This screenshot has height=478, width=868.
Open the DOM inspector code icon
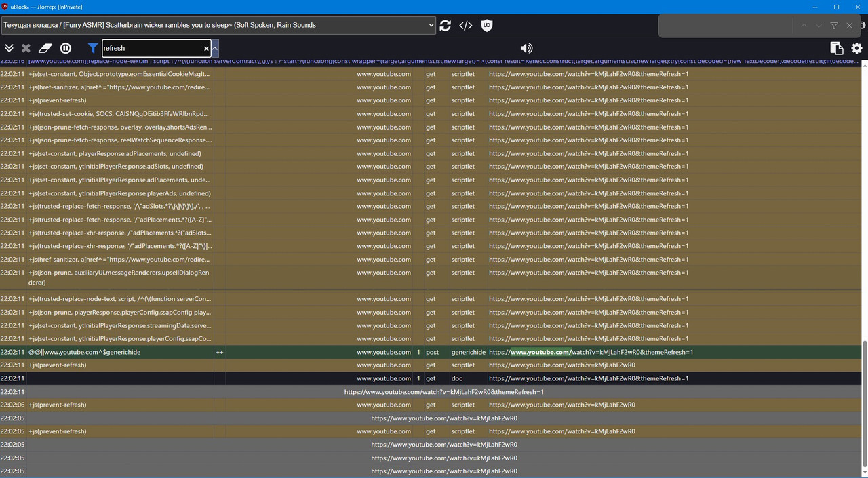466,26
